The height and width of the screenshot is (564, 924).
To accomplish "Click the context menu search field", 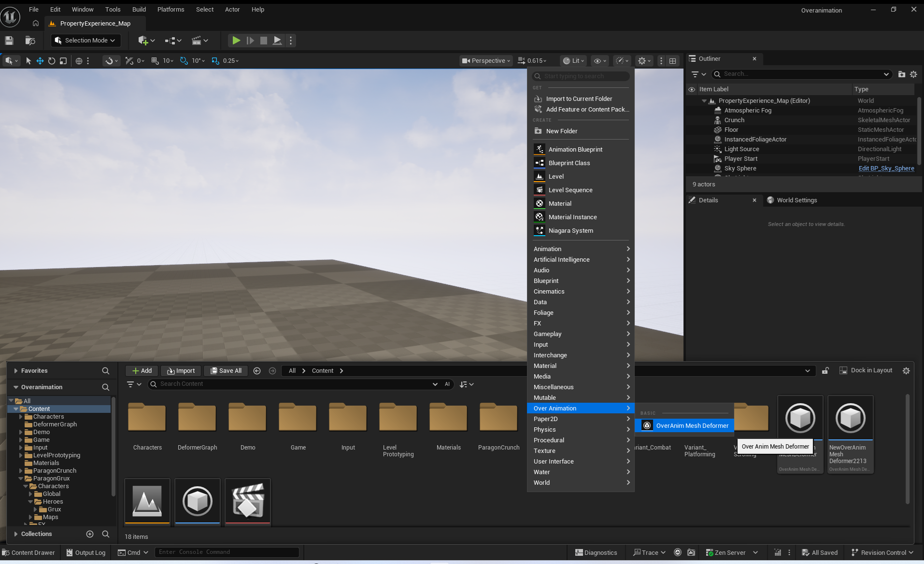I will 581,76.
